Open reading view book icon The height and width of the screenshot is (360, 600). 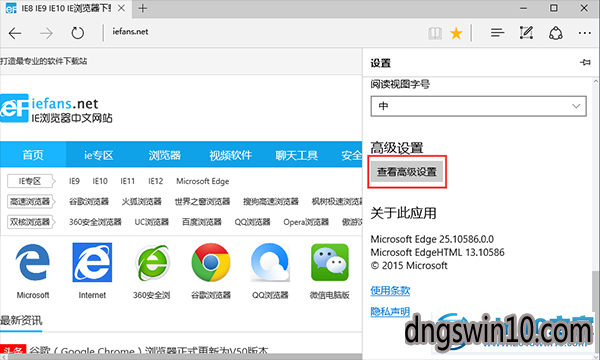(435, 34)
